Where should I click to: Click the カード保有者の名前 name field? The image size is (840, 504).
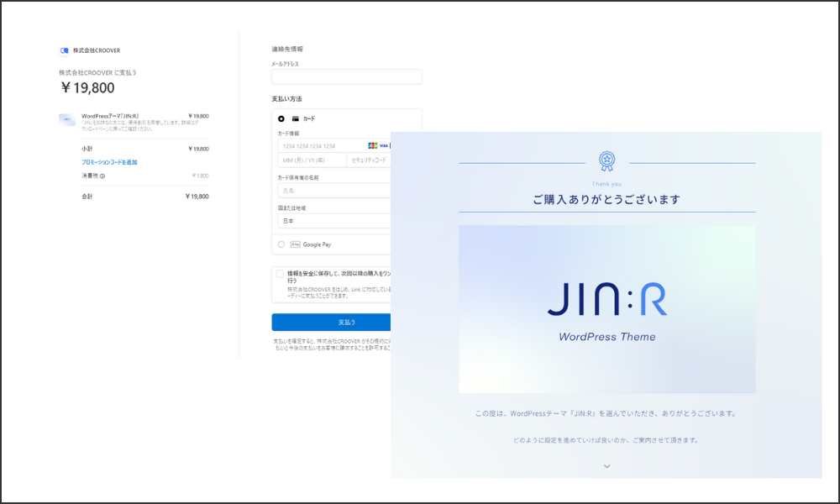click(x=334, y=191)
